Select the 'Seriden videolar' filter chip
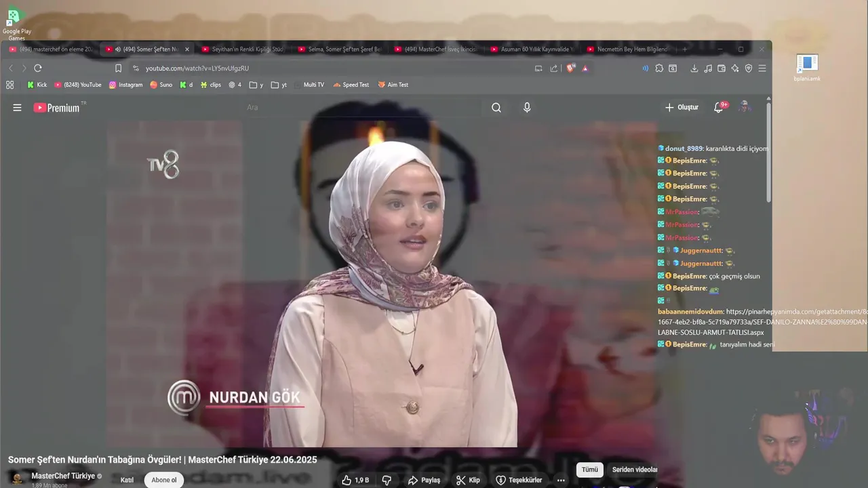Viewport: 868px width, 488px height. point(635,470)
